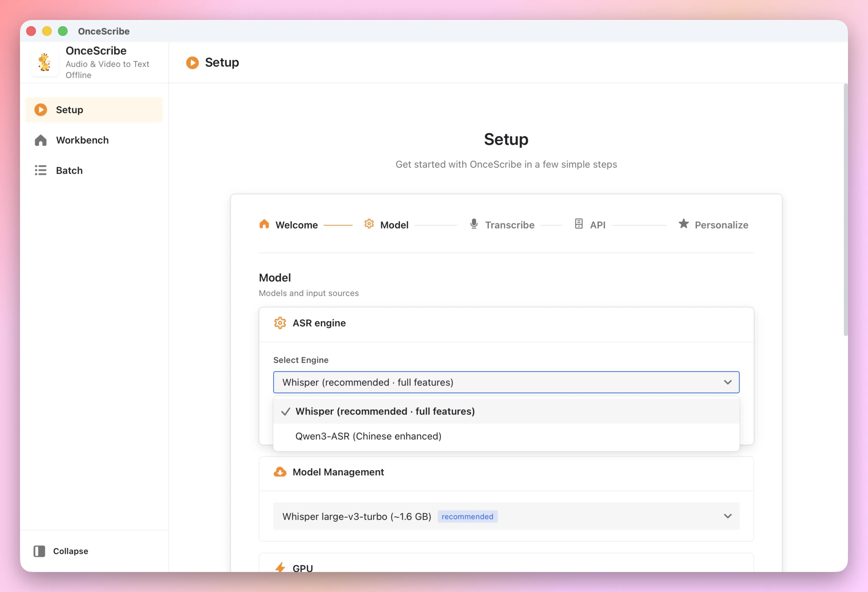Click the Collapse sidebar panel icon

point(39,551)
